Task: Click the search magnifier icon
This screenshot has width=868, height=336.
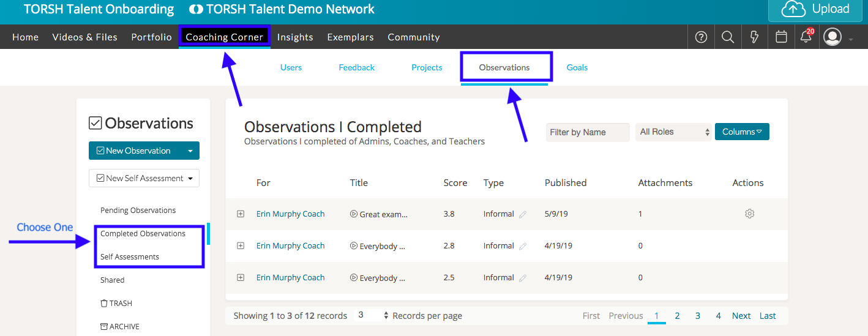Action: click(728, 37)
